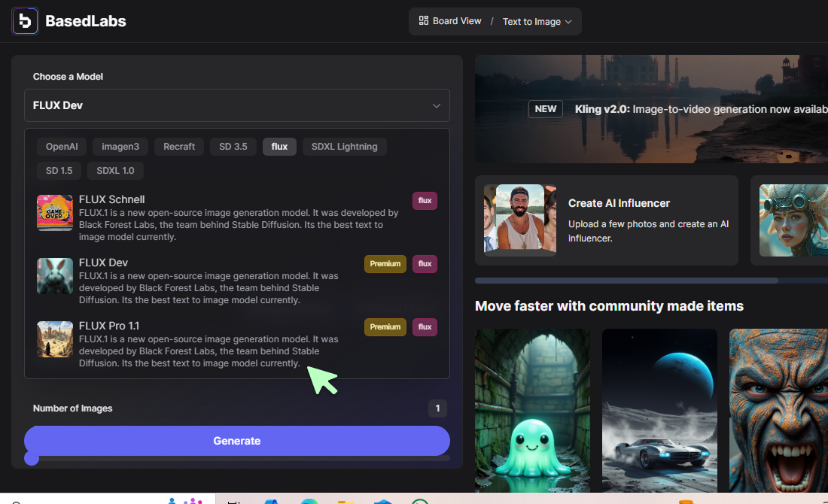828x504 pixels.
Task: Select the flux filter tab
Action: [279, 147]
